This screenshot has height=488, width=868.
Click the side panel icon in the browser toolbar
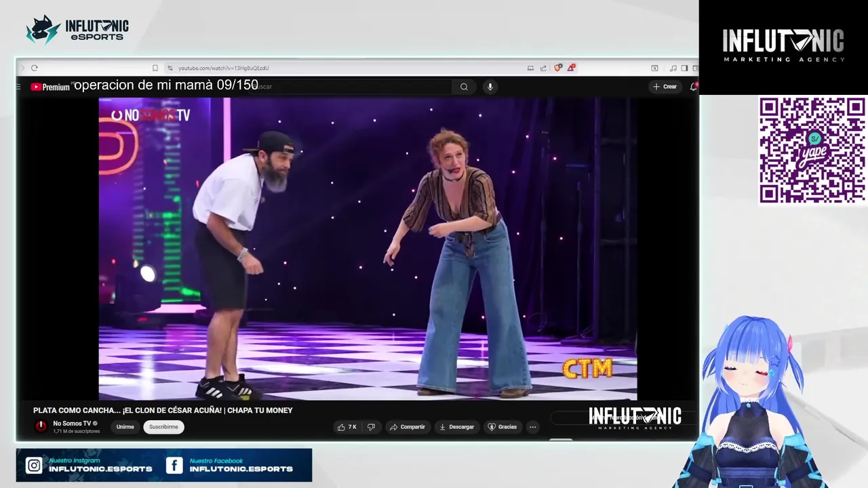tap(684, 68)
